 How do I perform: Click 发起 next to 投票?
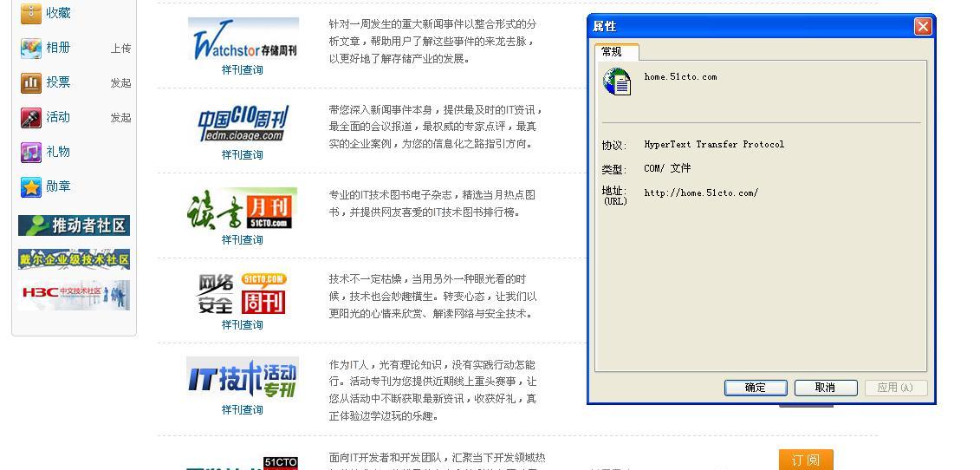pyautogui.click(x=120, y=82)
